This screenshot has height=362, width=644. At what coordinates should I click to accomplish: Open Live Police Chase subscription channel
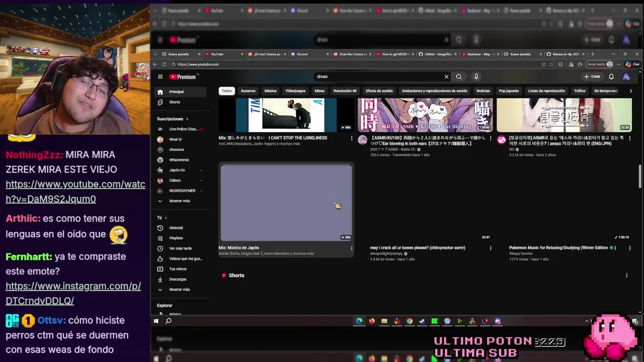point(181,129)
